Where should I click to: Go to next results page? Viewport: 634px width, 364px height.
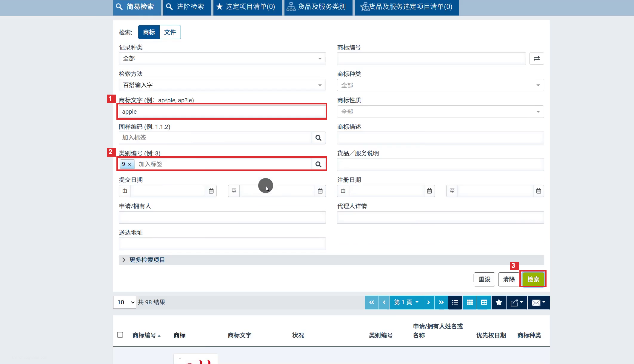(x=429, y=303)
